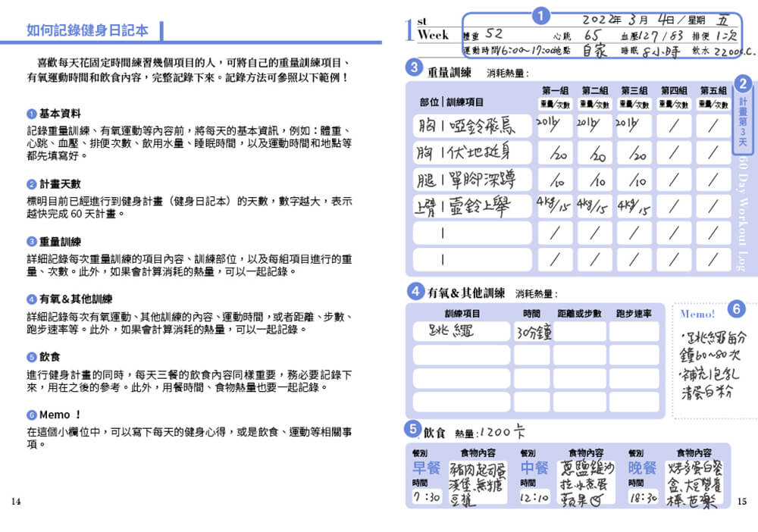Click the 第一組 cell of the 啞鈴飛鳥 row

point(555,126)
